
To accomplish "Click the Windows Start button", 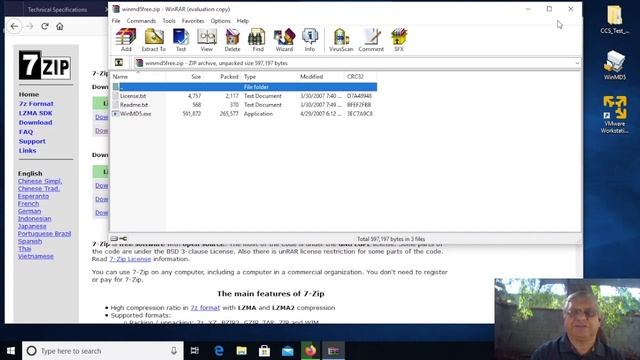I will (11, 351).
